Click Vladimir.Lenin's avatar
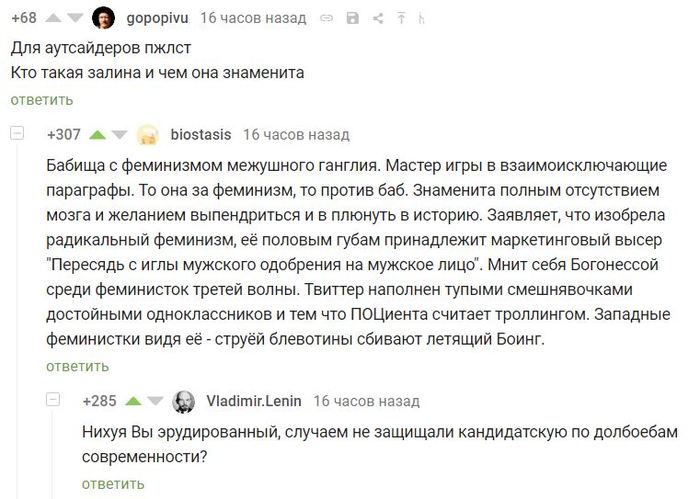This screenshot has width=700, height=499. (x=184, y=402)
